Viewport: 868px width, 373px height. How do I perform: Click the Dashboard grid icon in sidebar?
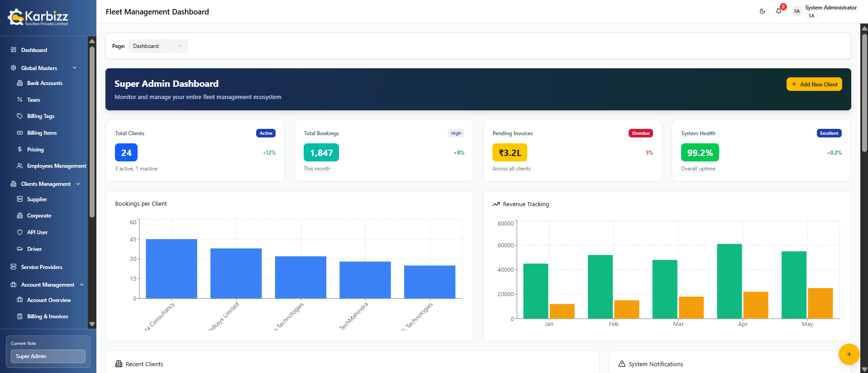[x=14, y=50]
